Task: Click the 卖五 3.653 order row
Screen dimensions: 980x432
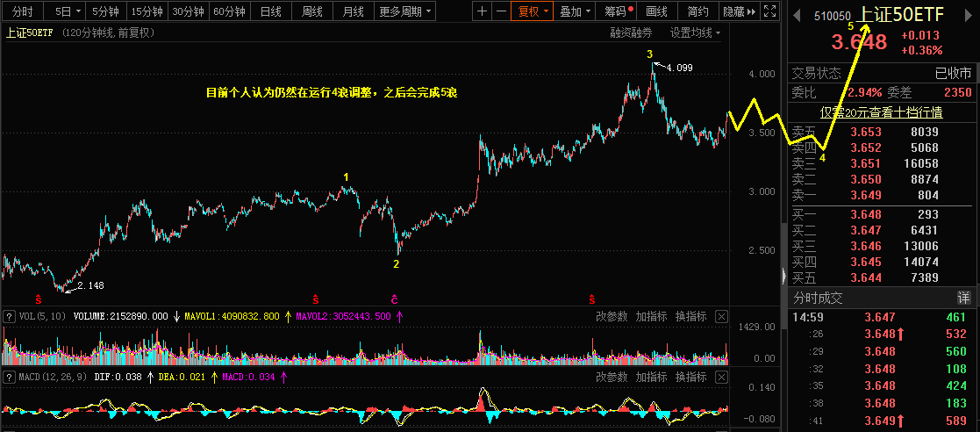Action: (883, 132)
